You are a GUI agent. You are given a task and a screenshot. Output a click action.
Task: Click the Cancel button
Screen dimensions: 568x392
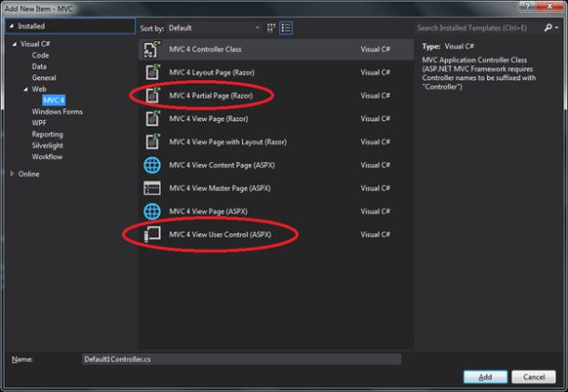coord(534,377)
